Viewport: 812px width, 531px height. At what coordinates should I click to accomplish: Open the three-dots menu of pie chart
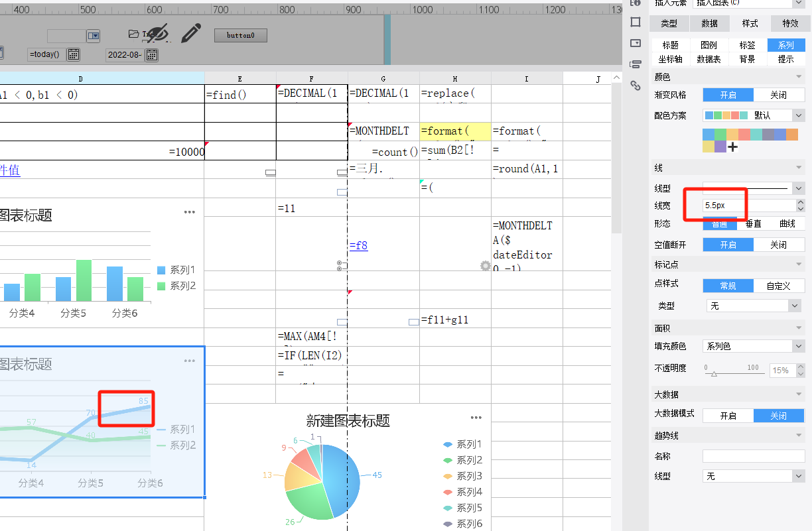(476, 418)
